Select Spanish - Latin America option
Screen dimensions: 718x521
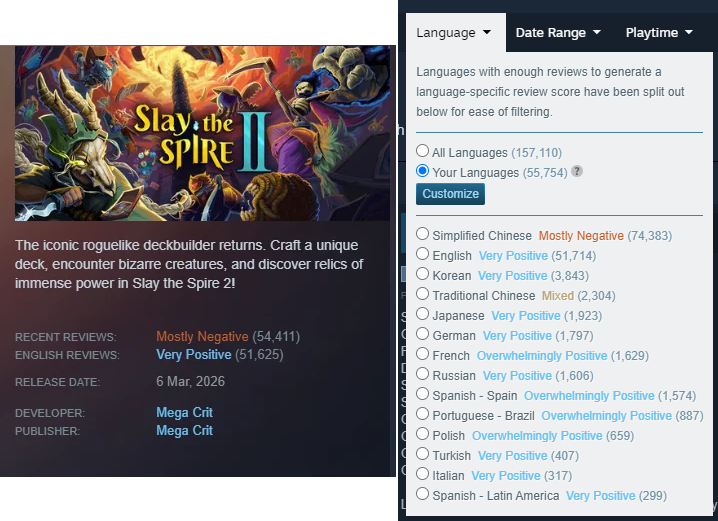(x=422, y=494)
